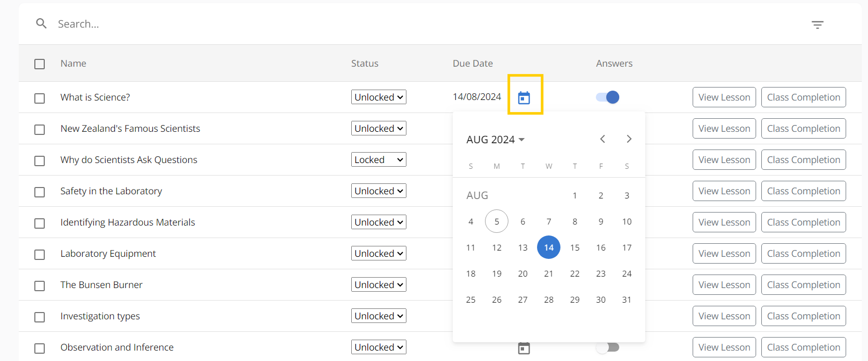
Task: Expand the AUG 2024 month-year selector
Action: (495, 140)
